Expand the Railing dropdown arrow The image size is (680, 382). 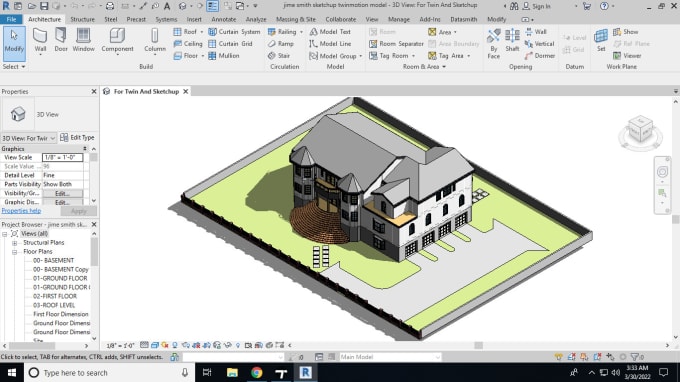pos(301,32)
